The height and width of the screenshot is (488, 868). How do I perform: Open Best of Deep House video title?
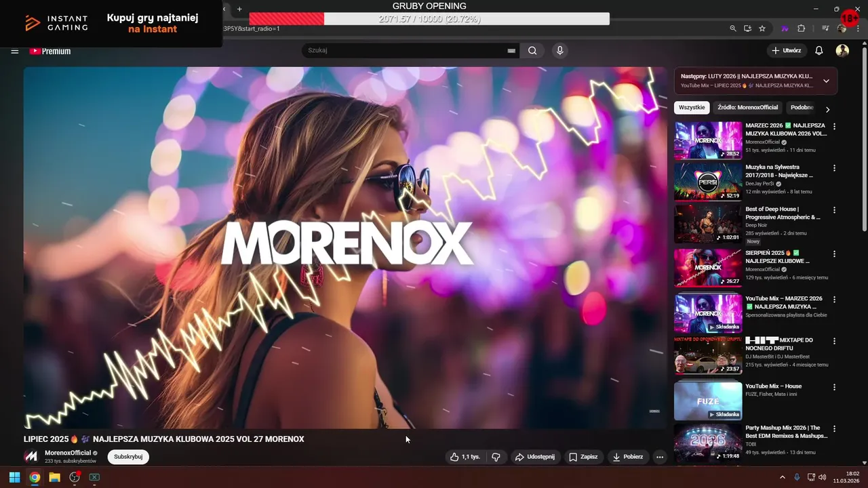783,213
